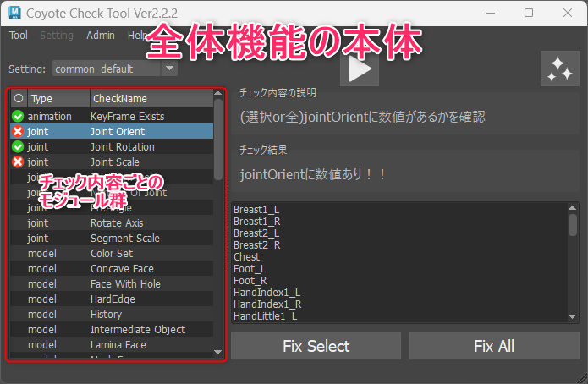Select Breast1_L in the results list

pos(256,210)
